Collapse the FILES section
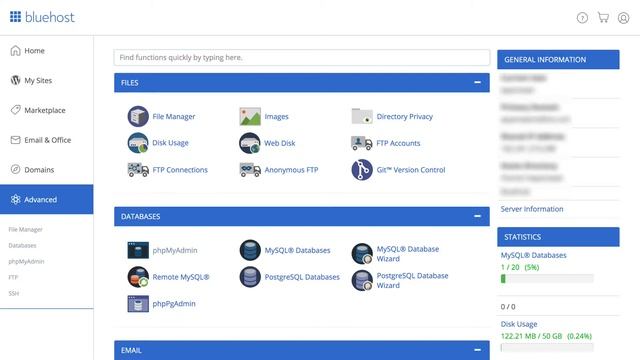This screenshot has height=360, width=640. (477, 82)
